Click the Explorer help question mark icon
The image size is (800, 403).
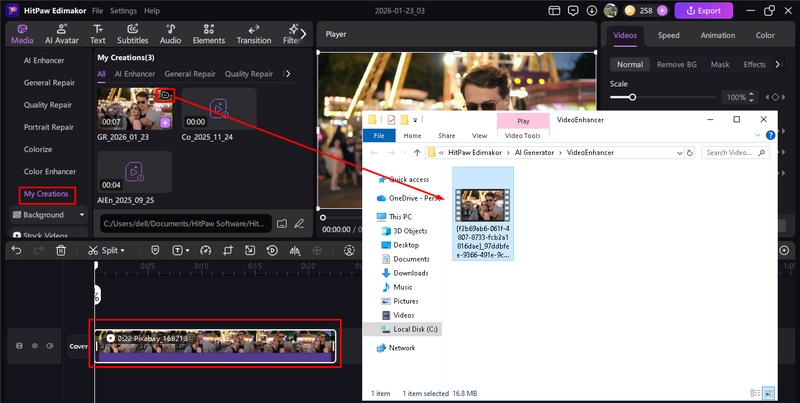click(x=770, y=135)
